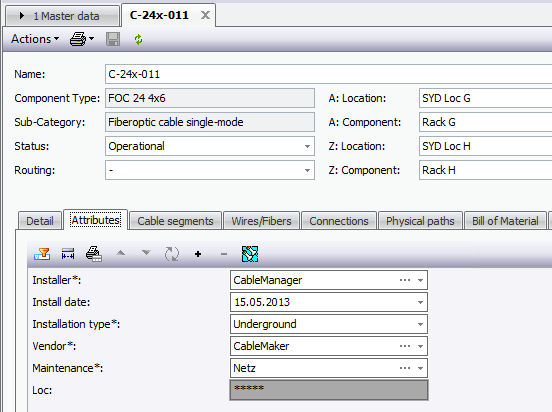The height and width of the screenshot is (412, 552).
Task: Click the cyan map icon in attributes toolbar
Action: [x=250, y=254]
